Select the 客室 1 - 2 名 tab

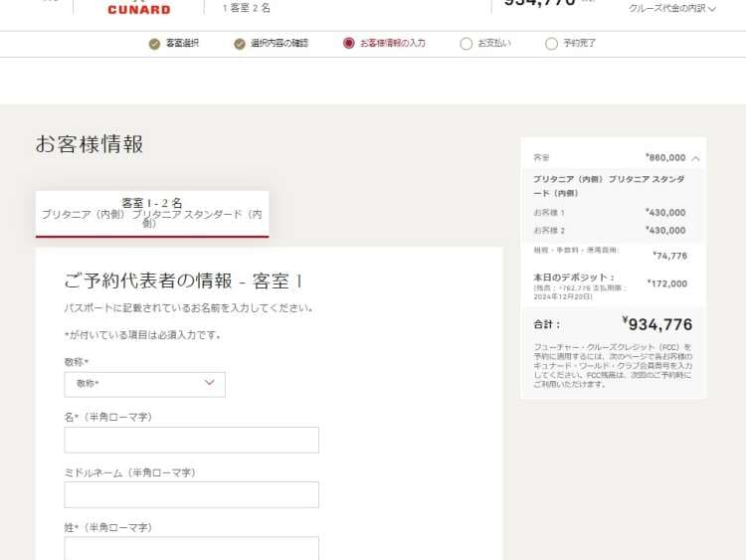pyautogui.click(x=152, y=213)
